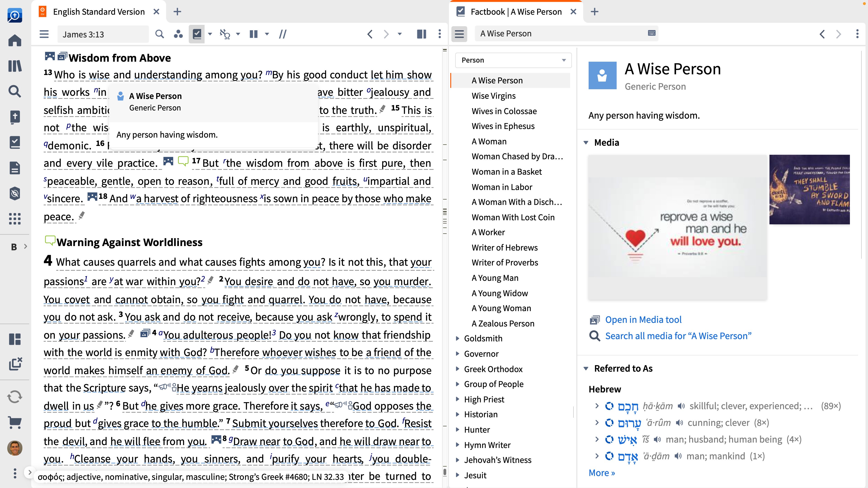Viewport: 868px width, 488px height.
Task: Click the Factbook back arrow
Action: click(822, 34)
